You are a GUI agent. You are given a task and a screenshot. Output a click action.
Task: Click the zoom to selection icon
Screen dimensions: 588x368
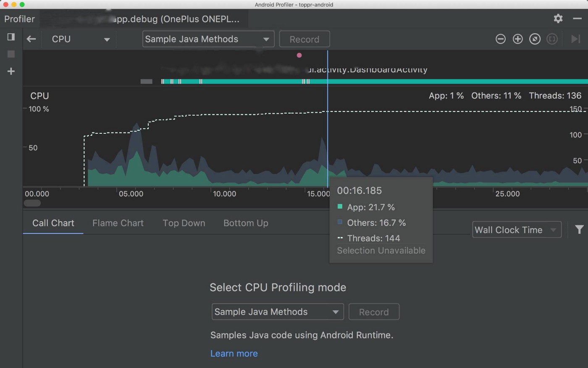tap(552, 39)
